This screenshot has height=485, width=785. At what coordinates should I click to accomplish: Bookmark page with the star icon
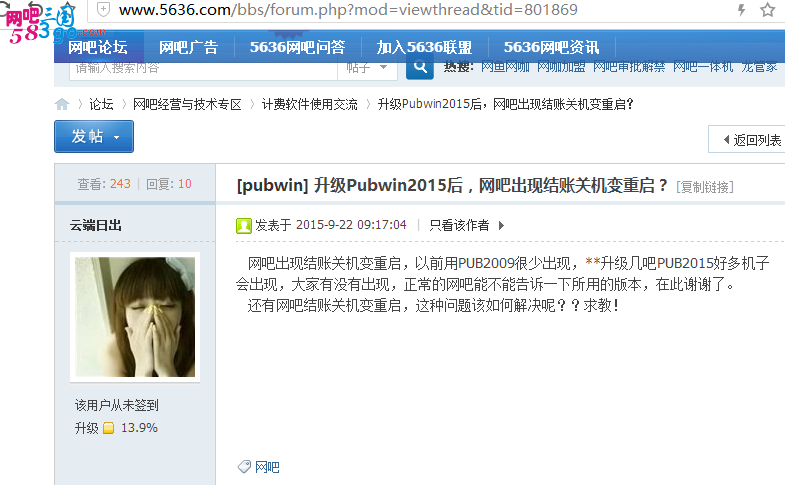tap(767, 10)
